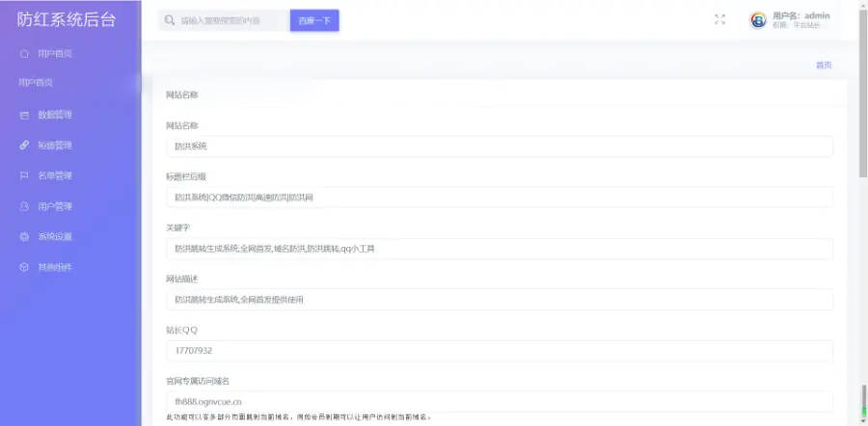Click the flag icon for 名单管理
Viewport: 868px width, 426px height.
(x=24, y=176)
